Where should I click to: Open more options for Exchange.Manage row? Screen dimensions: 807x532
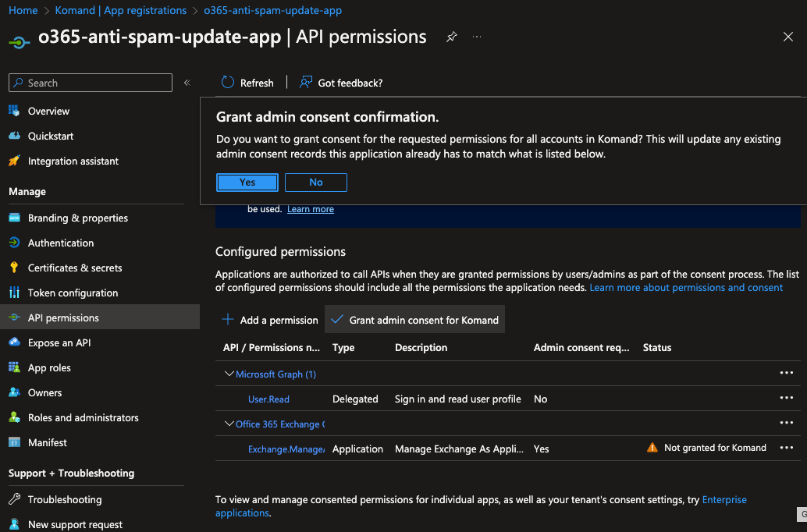786,448
